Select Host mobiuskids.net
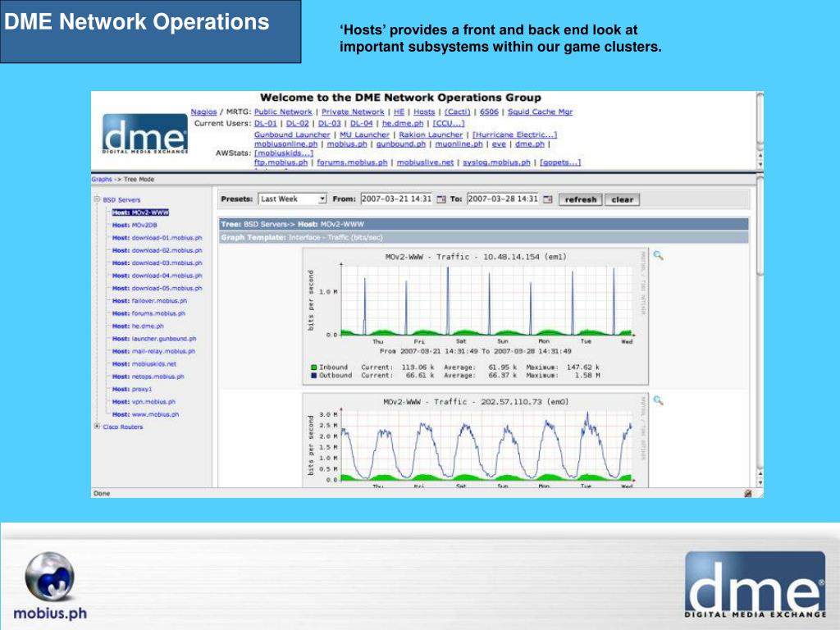The image size is (840, 630). [x=144, y=363]
